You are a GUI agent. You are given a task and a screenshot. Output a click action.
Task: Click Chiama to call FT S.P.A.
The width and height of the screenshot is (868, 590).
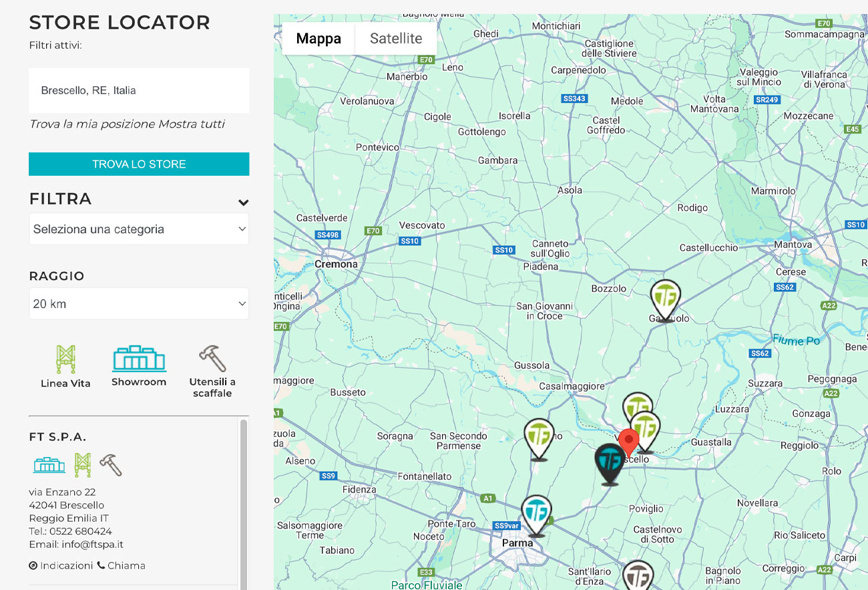click(121, 565)
